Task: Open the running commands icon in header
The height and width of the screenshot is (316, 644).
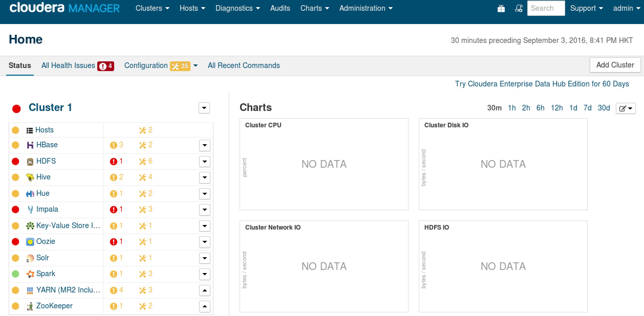Action: [519, 8]
